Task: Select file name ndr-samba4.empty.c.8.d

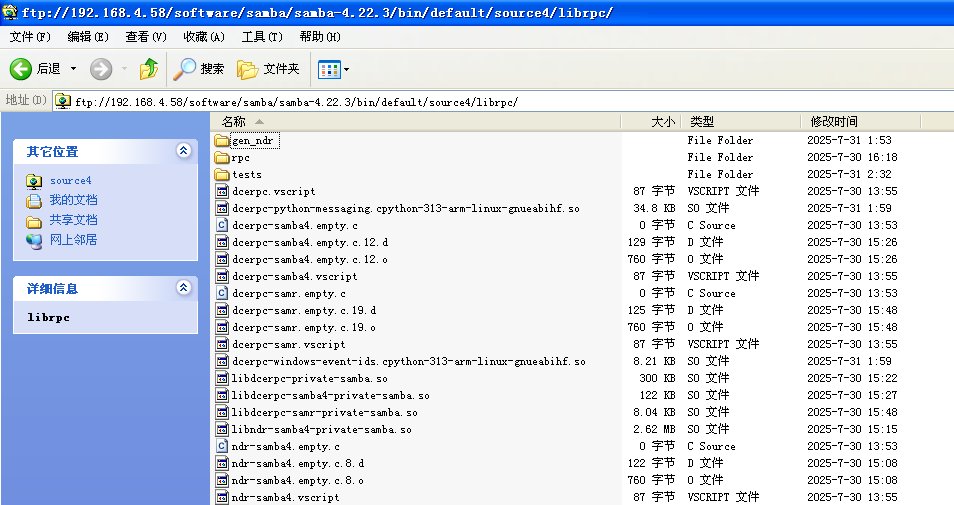Action: point(298,464)
